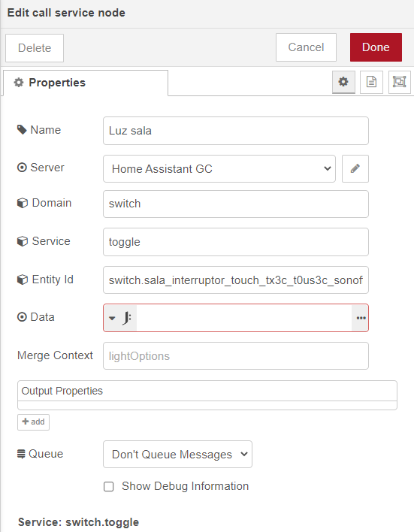Click the Name tag icon
The image size is (414, 532).
pos(22,129)
